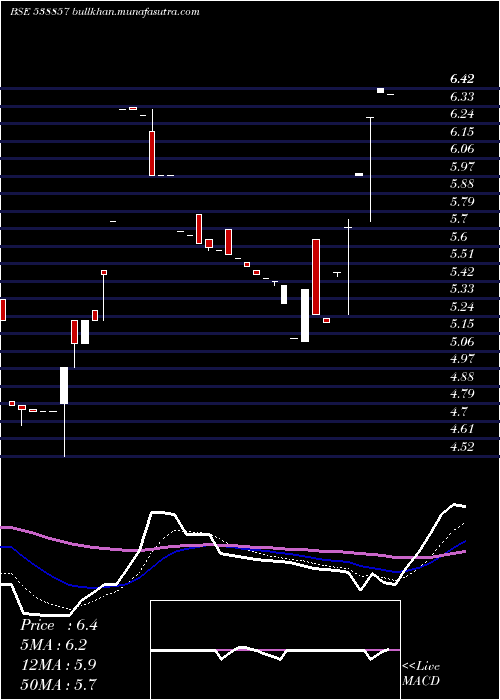Click the 'Price : 6.4' readout
The image size is (500, 700).
tap(58, 625)
